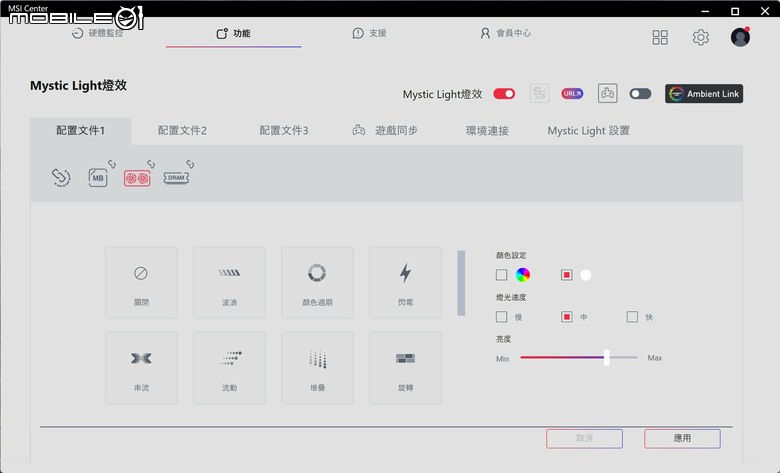This screenshot has height=473, width=780.
Task: Select the 配置文件2 profile tab
Action: coord(182,131)
